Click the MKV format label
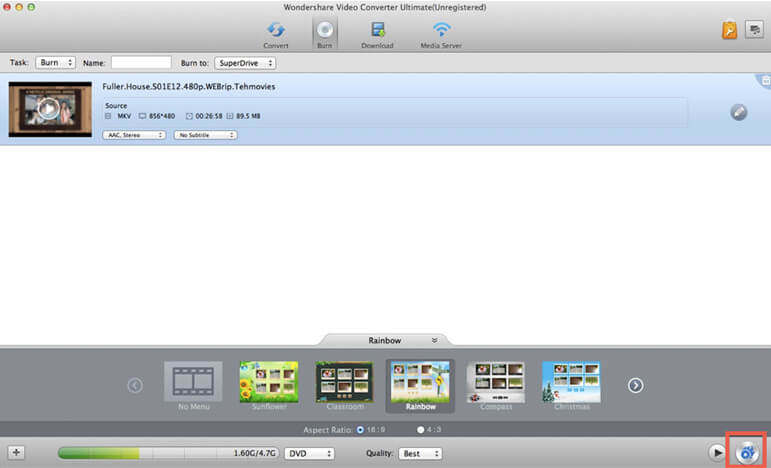 tap(124, 116)
